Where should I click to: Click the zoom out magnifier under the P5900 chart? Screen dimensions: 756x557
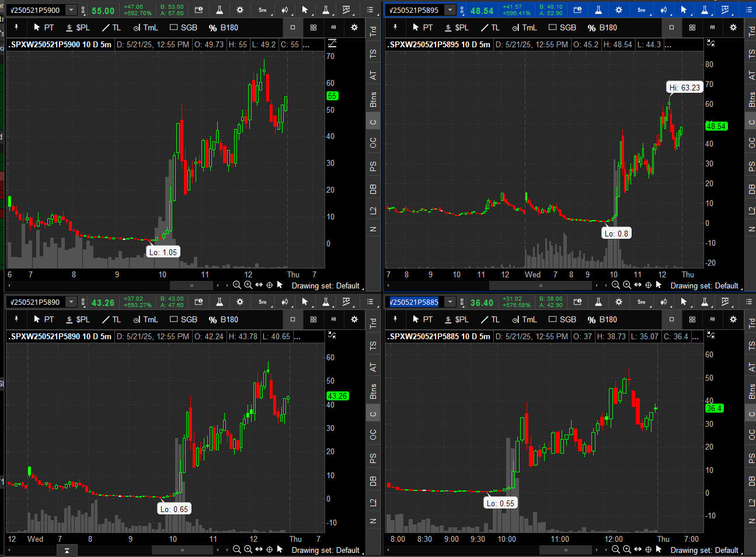(x=236, y=285)
